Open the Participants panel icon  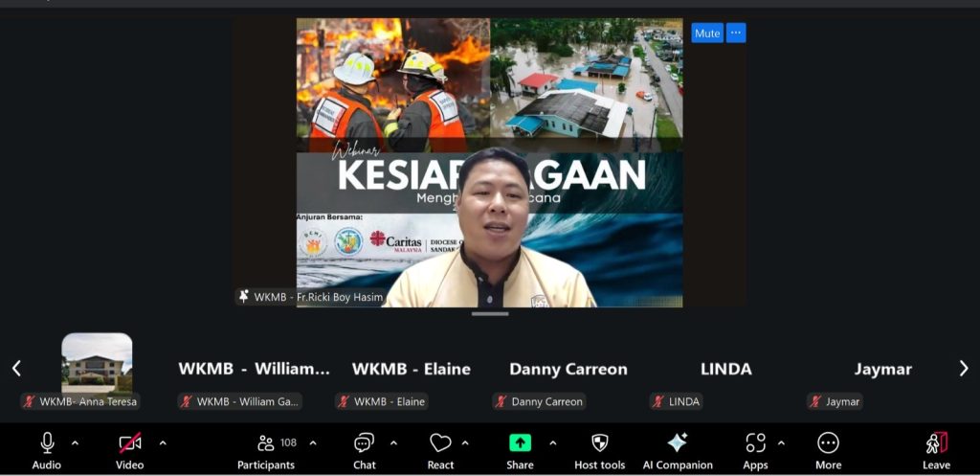coord(266,443)
